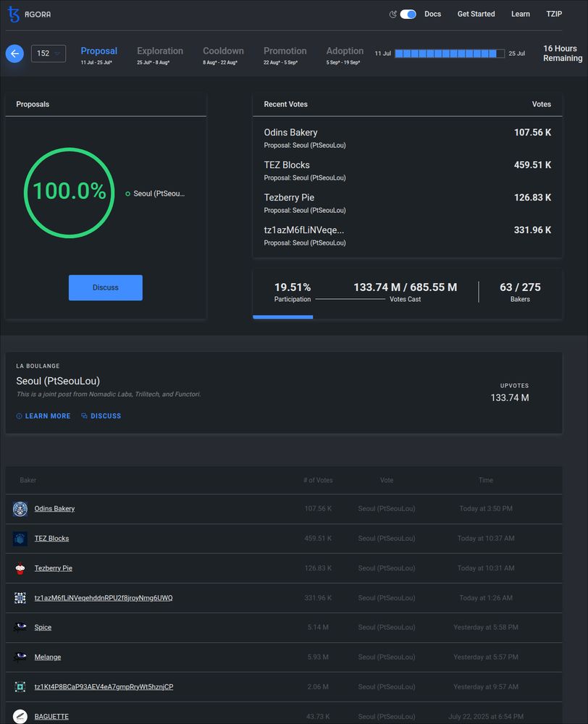The height and width of the screenshot is (724, 588).
Task: Click the tz1Kt4P8BCaP baker avatar icon
Action: click(20, 687)
